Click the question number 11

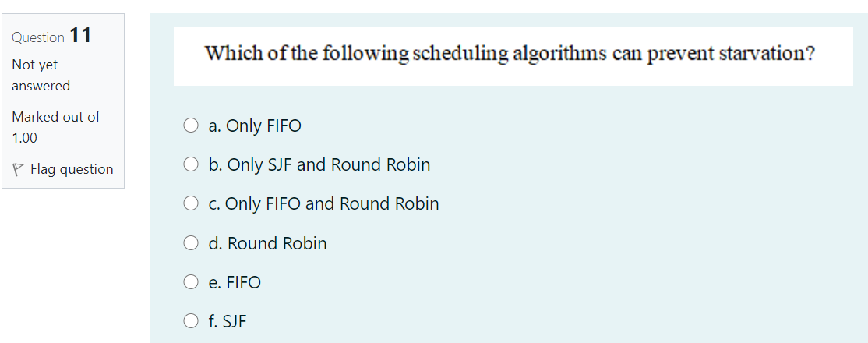coord(80,36)
